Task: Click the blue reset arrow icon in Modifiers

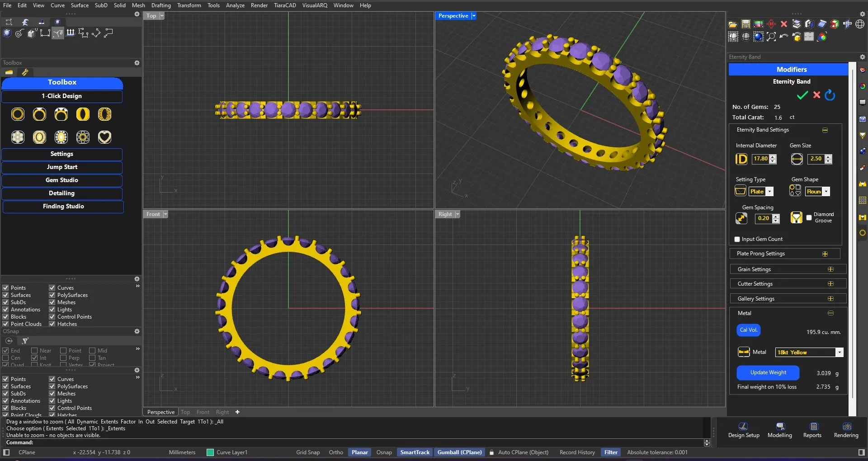Action: coord(830,95)
